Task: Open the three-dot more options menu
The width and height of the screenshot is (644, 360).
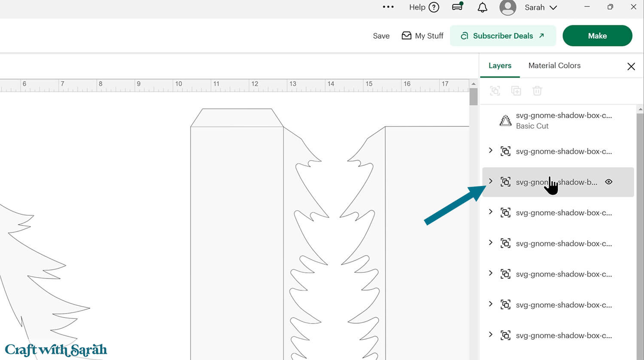Action: (x=388, y=7)
